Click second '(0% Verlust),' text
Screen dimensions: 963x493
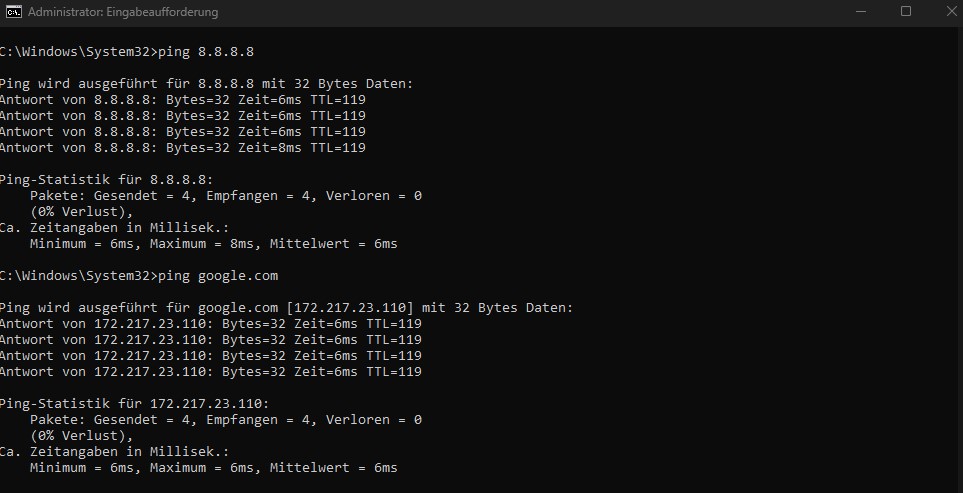point(81,436)
